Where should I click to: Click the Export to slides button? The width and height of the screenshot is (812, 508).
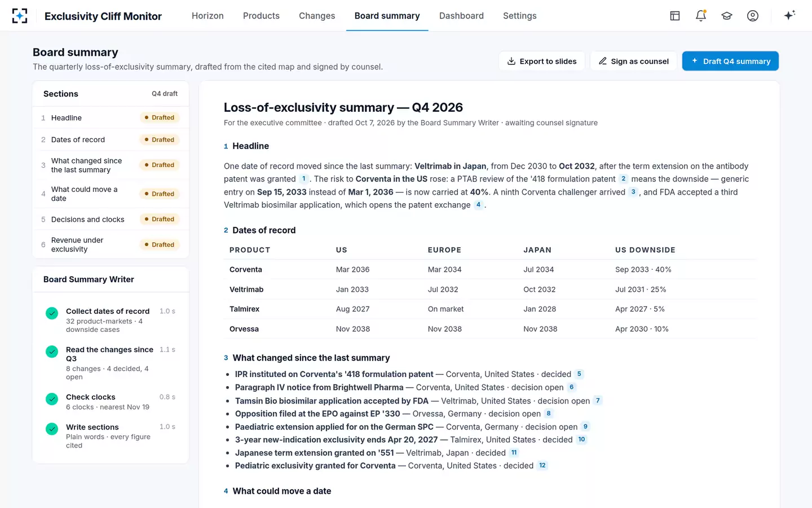[542, 61]
